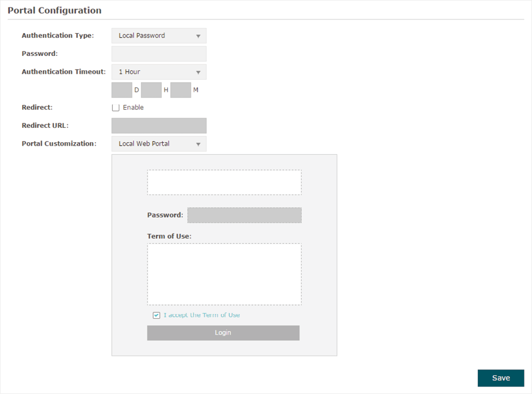
Task: Uncheck the accept Term of Use checkbox
Action: tap(157, 315)
